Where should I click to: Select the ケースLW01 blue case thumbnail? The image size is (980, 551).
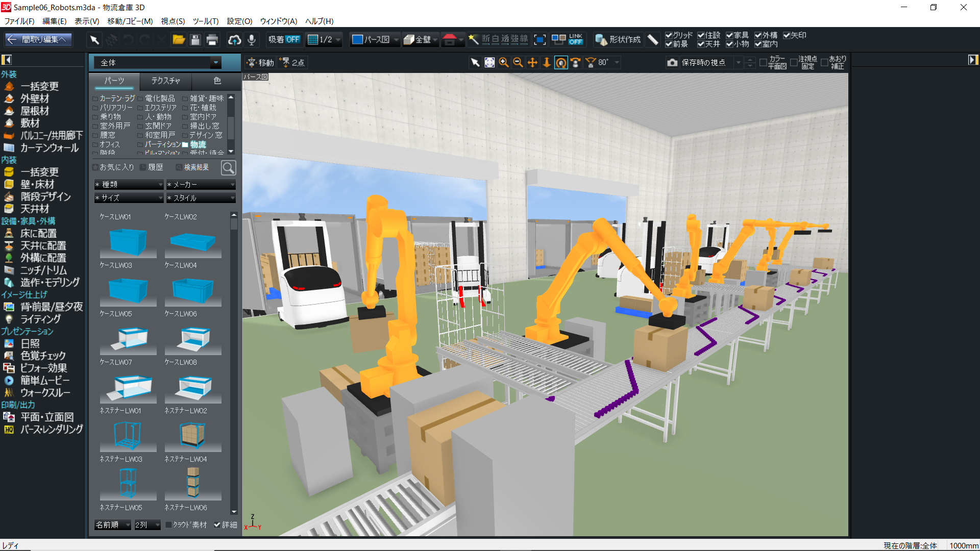click(x=128, y=241)
